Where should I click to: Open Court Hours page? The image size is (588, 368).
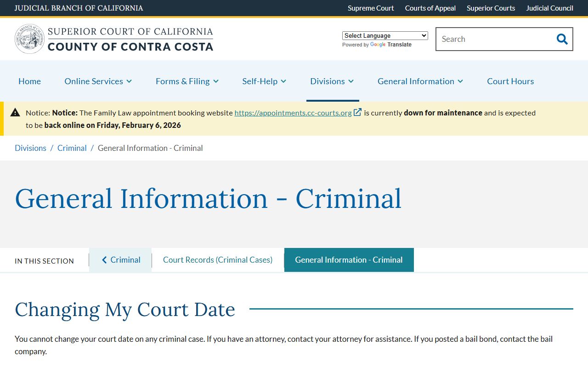[510, 81]
